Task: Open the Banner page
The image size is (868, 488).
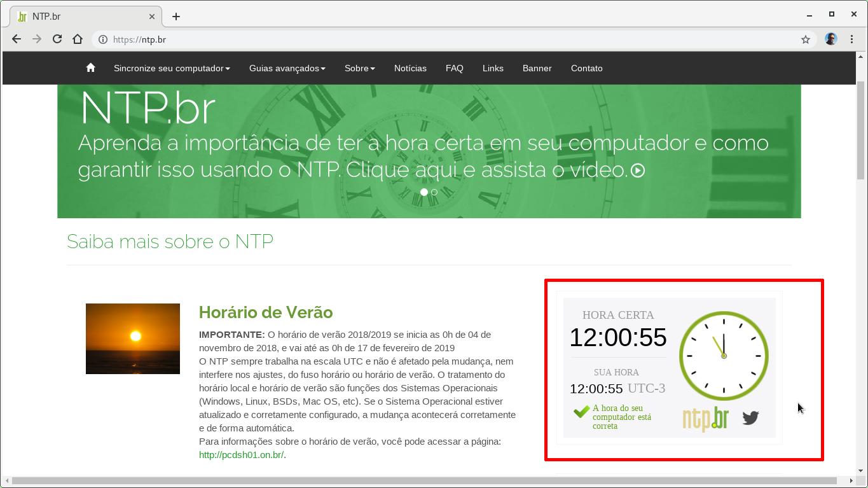Action: click(x=537, y=68)
